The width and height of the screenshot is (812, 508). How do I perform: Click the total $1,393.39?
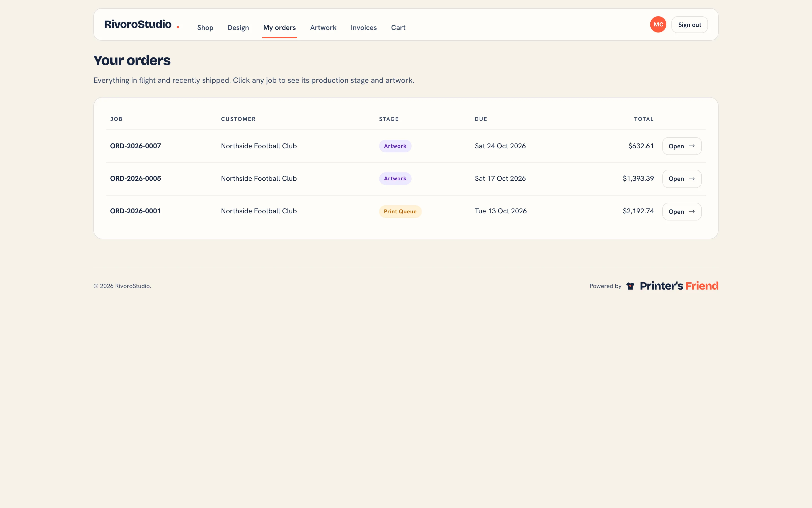pyautogui.click(x=638, y=179)
